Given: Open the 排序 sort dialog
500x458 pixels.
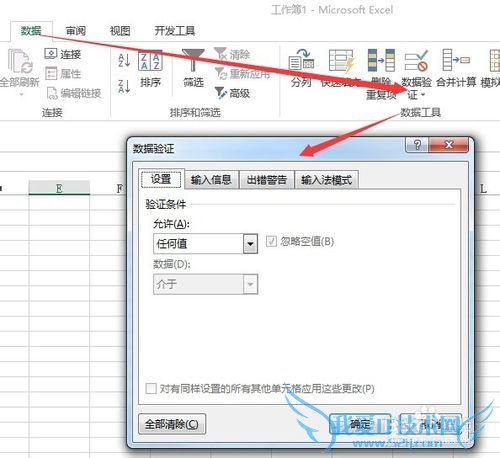Looking at the screenshot, I should 150,69.
